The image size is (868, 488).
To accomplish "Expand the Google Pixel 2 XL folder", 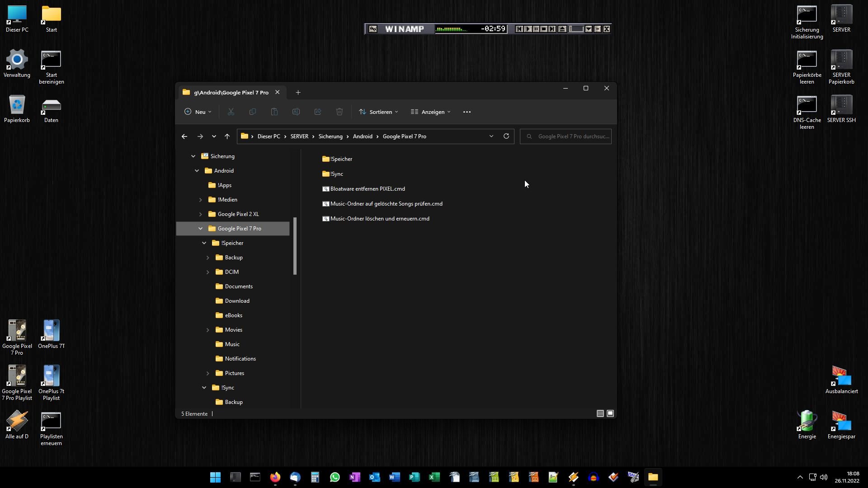I will click(x=200, y=214).
